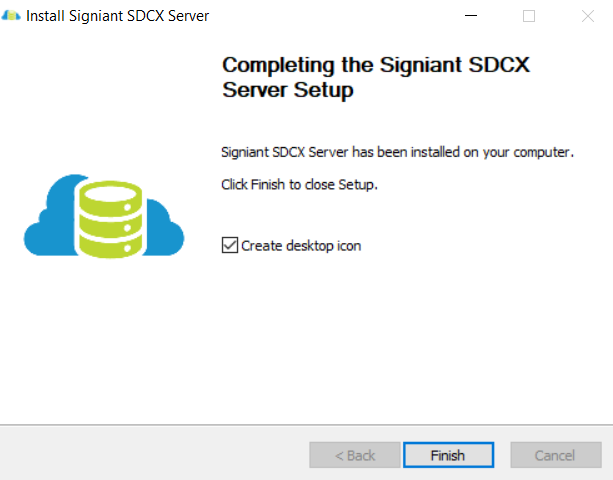The image size is (613, 480).
Task: Click the large cloud database logo
Action: 104,214
